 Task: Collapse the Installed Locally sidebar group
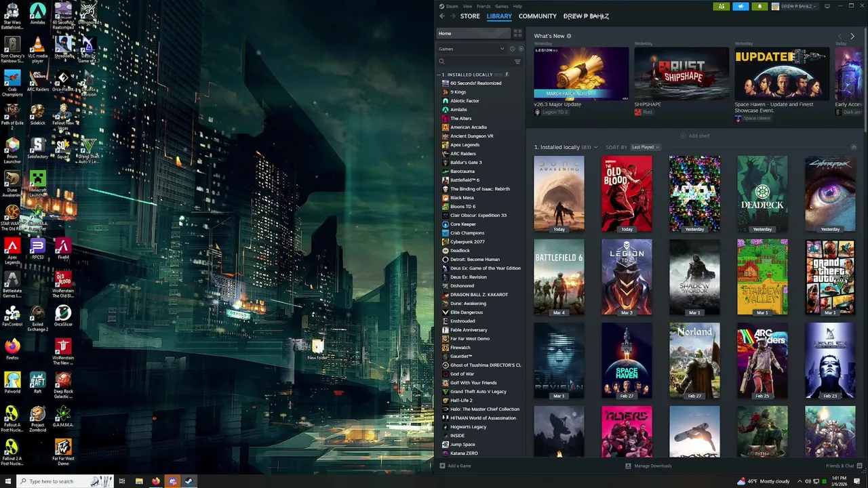click(x=439, y=75)
